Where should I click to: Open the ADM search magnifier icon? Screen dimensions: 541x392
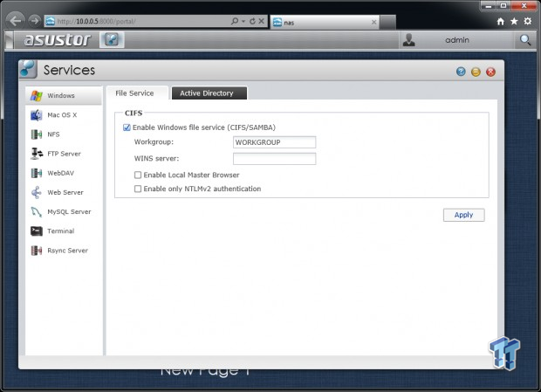tap(524, 40)
